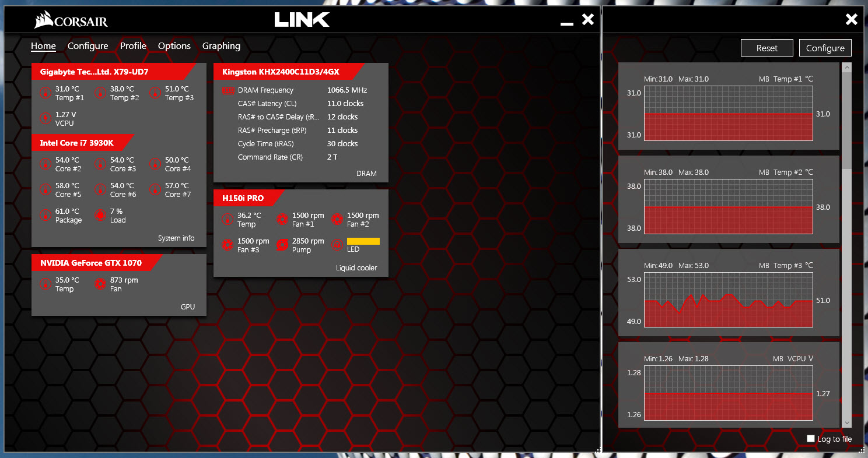Click the H150i PRO liquid Temp icon
The height and width of the screenshot is (458, 868).
point(228,219)
